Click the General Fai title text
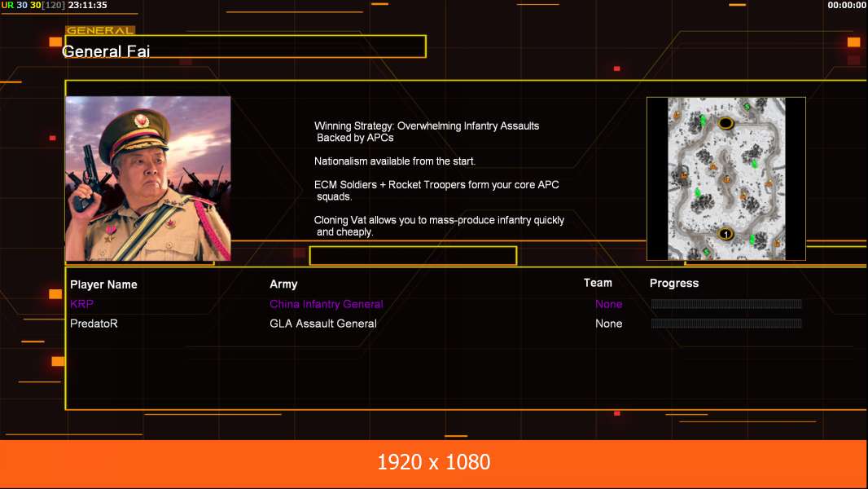The height and width of the screenshot is (489, 868). click(x=106, y=51)
